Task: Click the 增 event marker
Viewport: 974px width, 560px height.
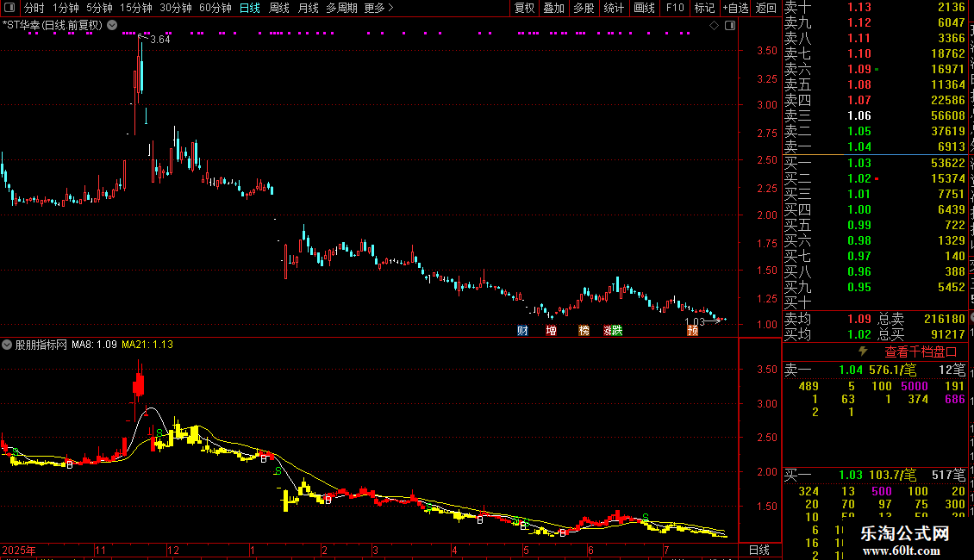Action: [551, 330]
